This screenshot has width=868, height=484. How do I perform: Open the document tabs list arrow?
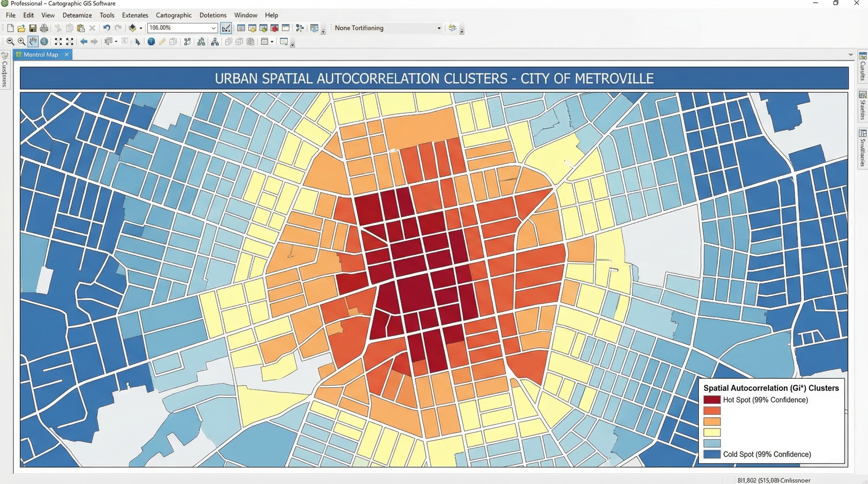[x=850, y=55]
